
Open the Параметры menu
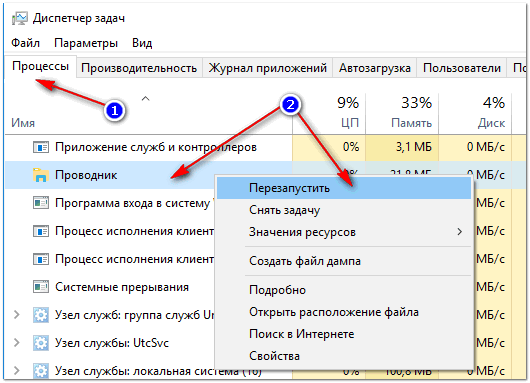point(86,43)
